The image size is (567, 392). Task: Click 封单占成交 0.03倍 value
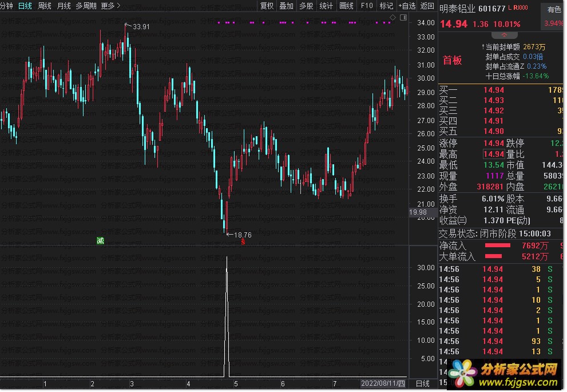tap(533, 57)
